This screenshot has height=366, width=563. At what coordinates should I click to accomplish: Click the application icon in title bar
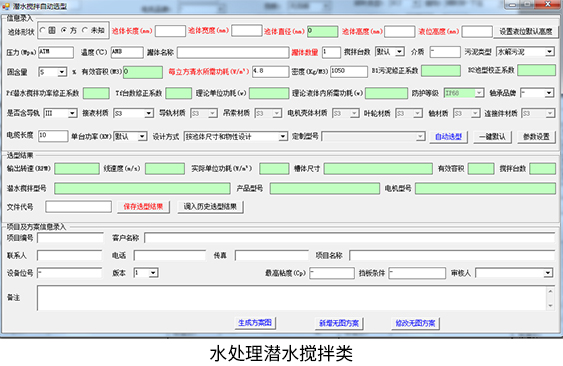pyautogui.click(x=5, y=6)
